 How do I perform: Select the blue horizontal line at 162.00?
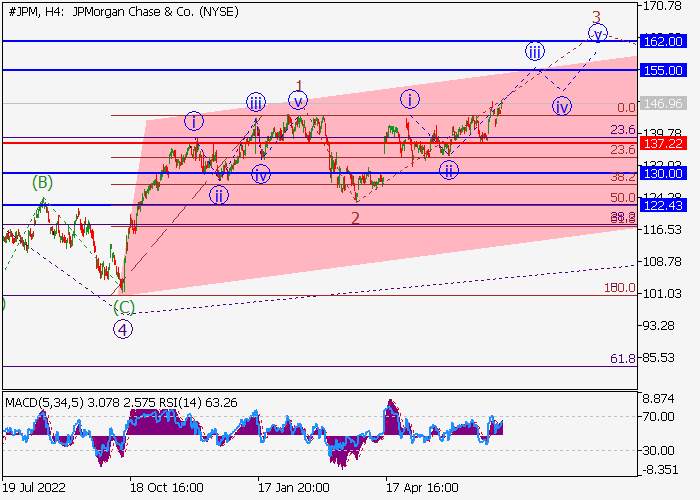tap(320, 42)
